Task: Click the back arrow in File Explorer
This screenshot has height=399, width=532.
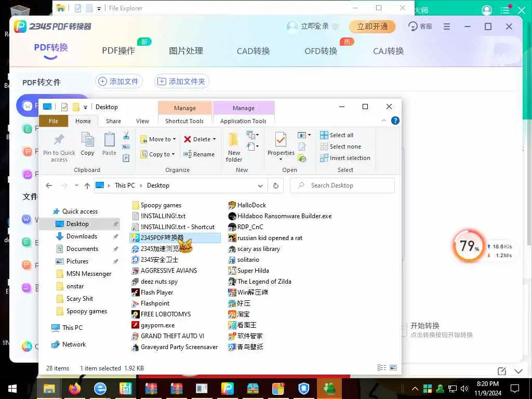Action: click(x=49, y=185)
